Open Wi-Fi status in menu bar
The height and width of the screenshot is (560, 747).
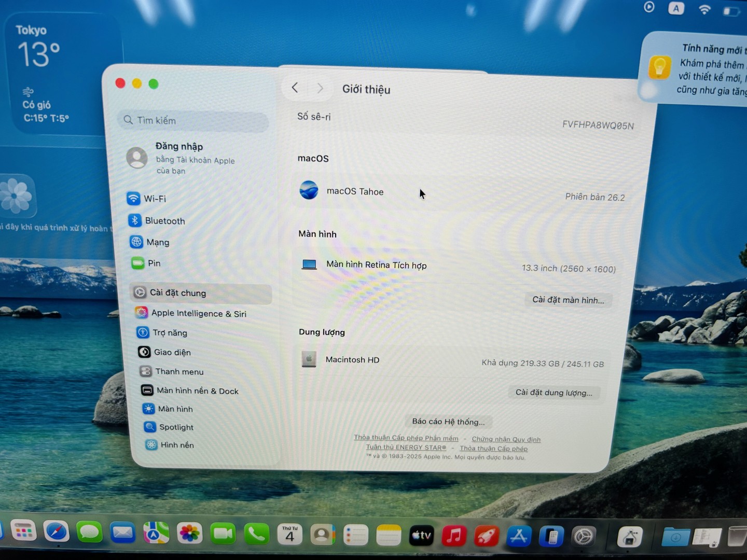[x=704, y=9]
